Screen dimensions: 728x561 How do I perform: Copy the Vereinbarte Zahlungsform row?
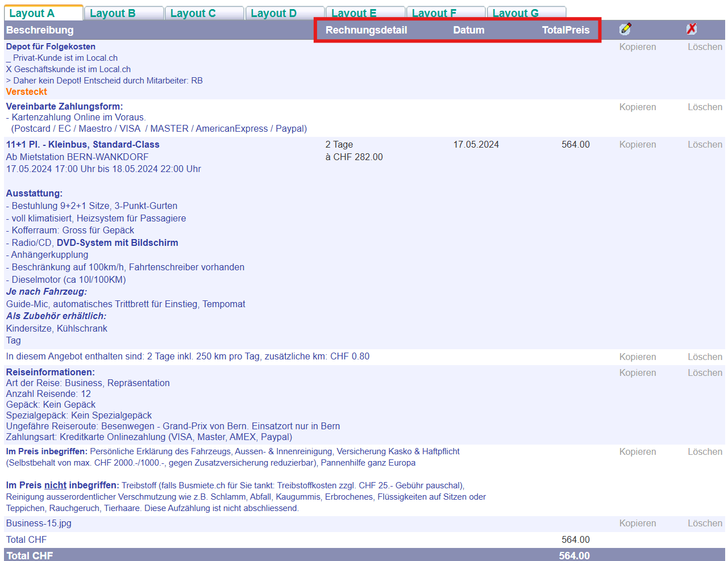tap(638, 107)
